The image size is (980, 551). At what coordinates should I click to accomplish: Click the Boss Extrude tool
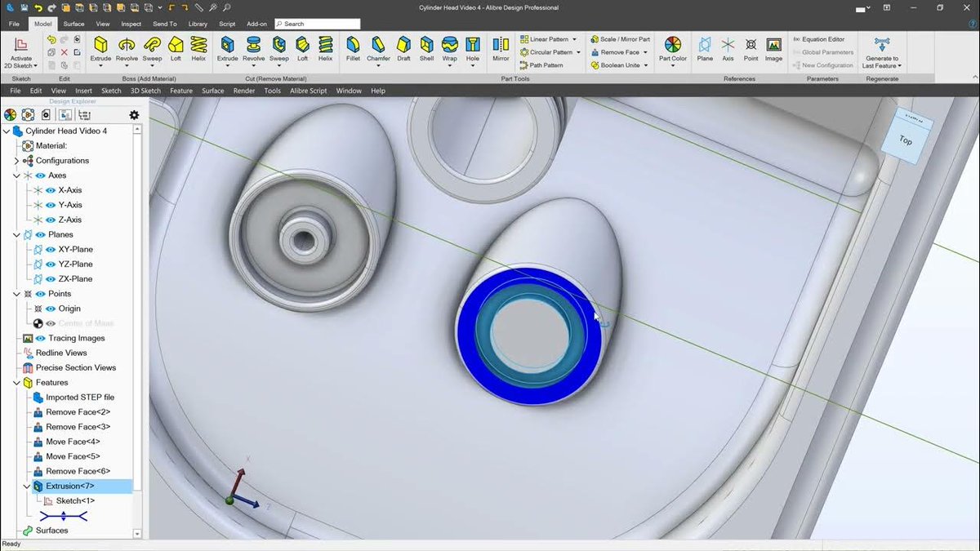100,49
